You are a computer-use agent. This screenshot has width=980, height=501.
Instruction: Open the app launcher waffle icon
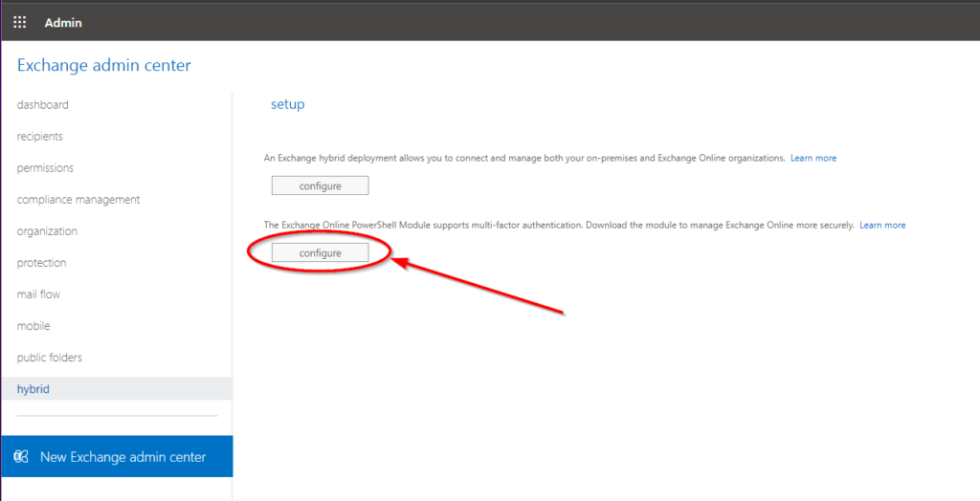pyautogui.click(x=20, y=23)
